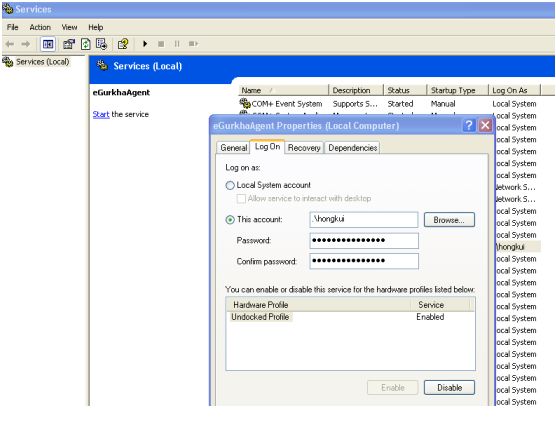Screen dimensions: 556x424
Task: Click the Start the service link
Action: pyautogui.click(x=101, y=115)
